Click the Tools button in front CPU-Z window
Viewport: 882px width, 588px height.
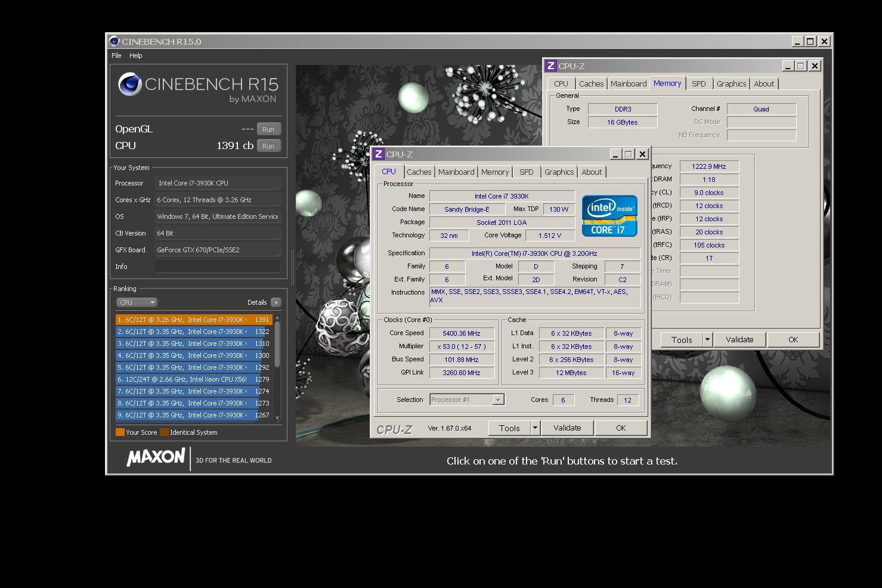coord(509,428)
